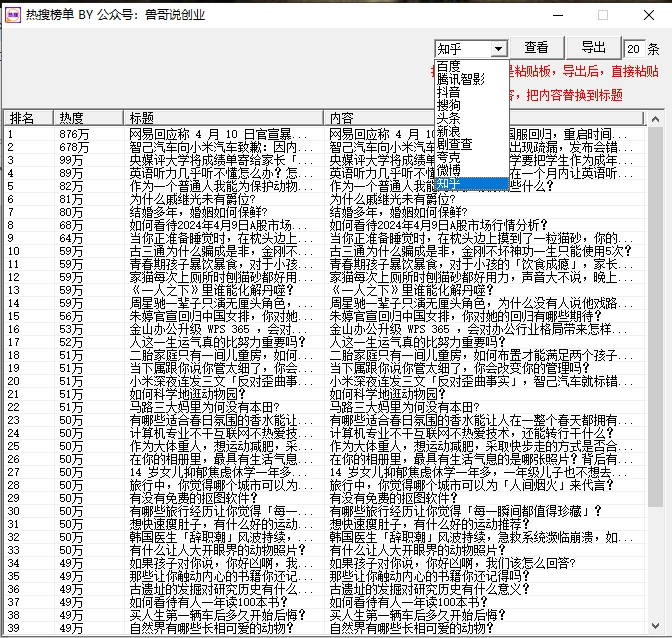Select row 1 title 网易回应称 4 月 10 日官宣暴...
Screen dimensions: 672x638
[218, 135]
